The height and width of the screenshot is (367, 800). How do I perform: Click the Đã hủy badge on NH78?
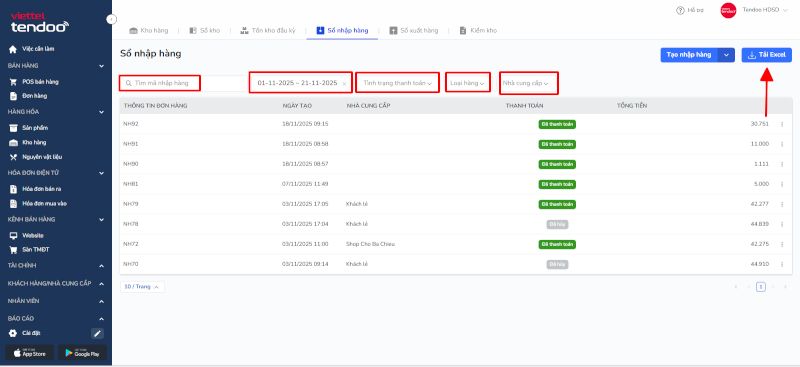(x=557, y=224)
